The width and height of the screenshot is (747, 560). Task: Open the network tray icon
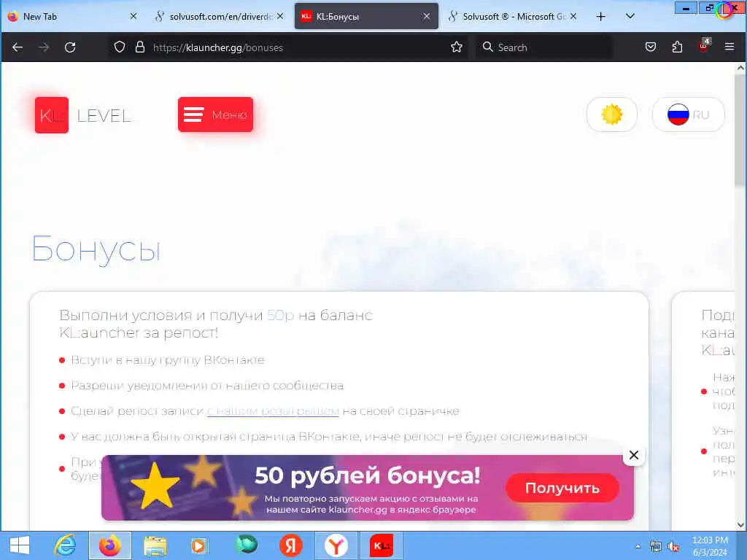point(656,547)
